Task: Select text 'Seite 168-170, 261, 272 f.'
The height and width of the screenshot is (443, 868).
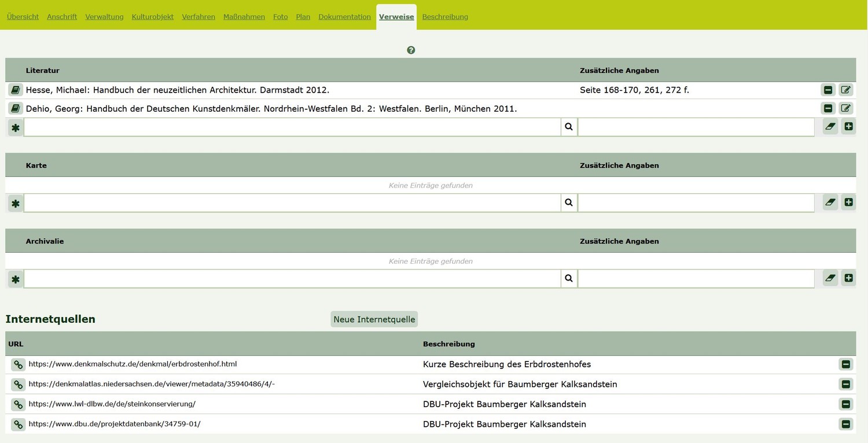Action: (634, 90)
